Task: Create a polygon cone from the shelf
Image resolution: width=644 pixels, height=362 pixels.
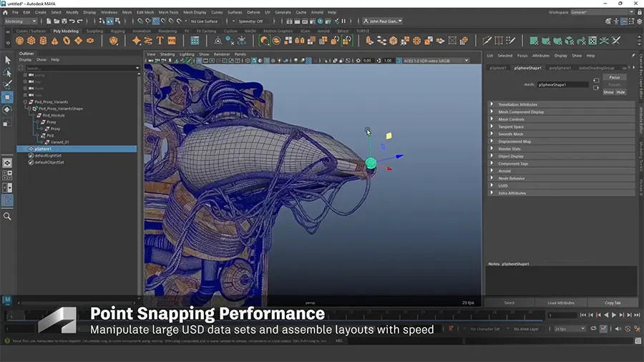Action: click(x=54, y=41)
